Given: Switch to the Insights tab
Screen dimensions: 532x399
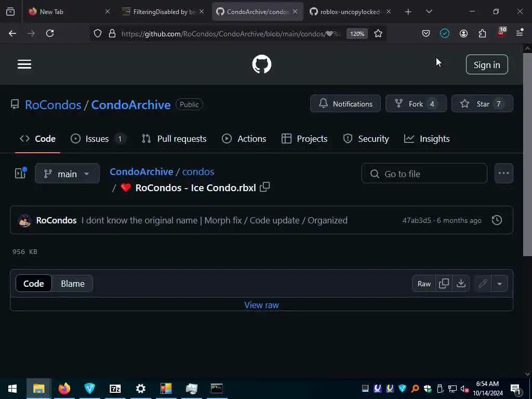Looking at the screenshot, I should click(x=427, y=139).
